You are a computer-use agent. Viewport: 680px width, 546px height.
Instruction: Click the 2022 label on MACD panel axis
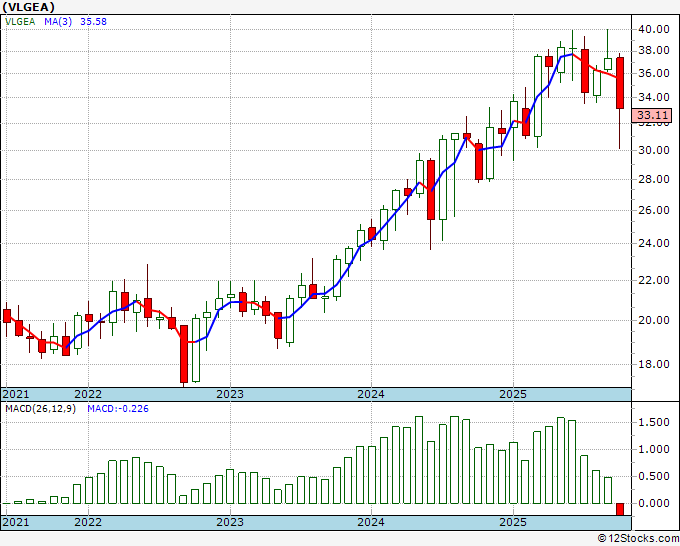click(x=88, y=522)
